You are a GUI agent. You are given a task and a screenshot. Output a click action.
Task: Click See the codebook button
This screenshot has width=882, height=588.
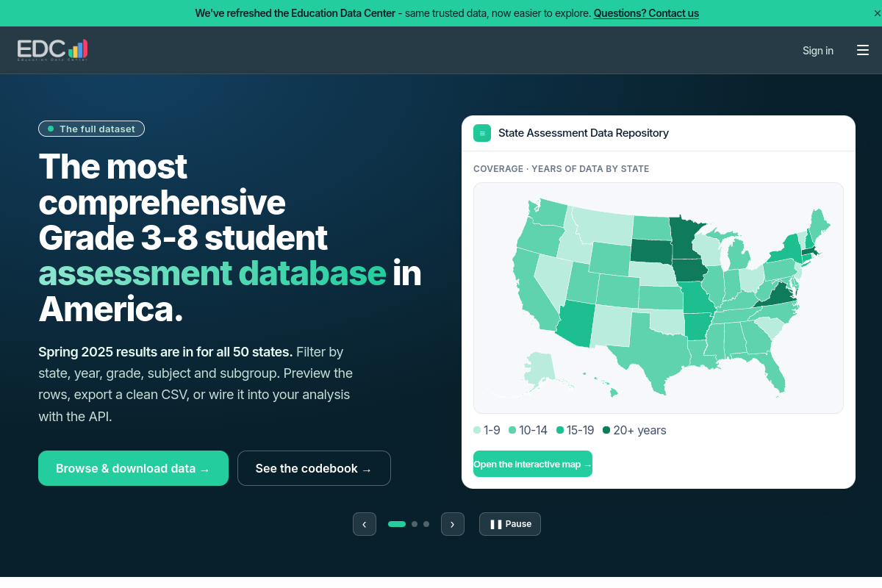314,468
